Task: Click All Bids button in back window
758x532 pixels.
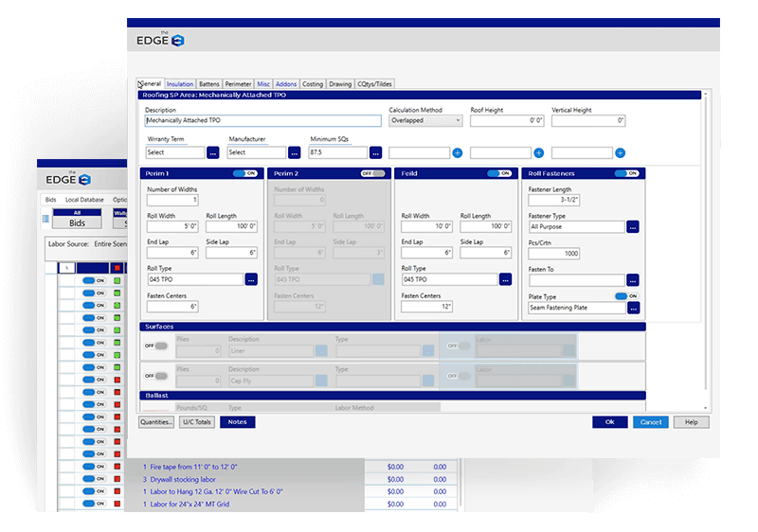Action: pyautogui.click(x=77, y=219)
